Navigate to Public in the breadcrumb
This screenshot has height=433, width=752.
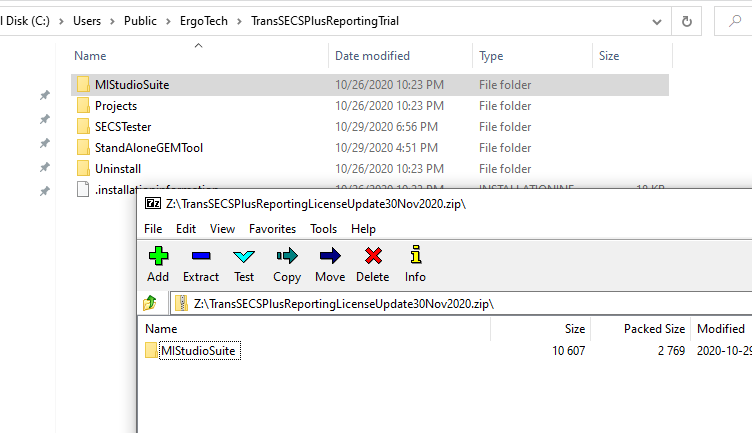(x=140, y=21)
